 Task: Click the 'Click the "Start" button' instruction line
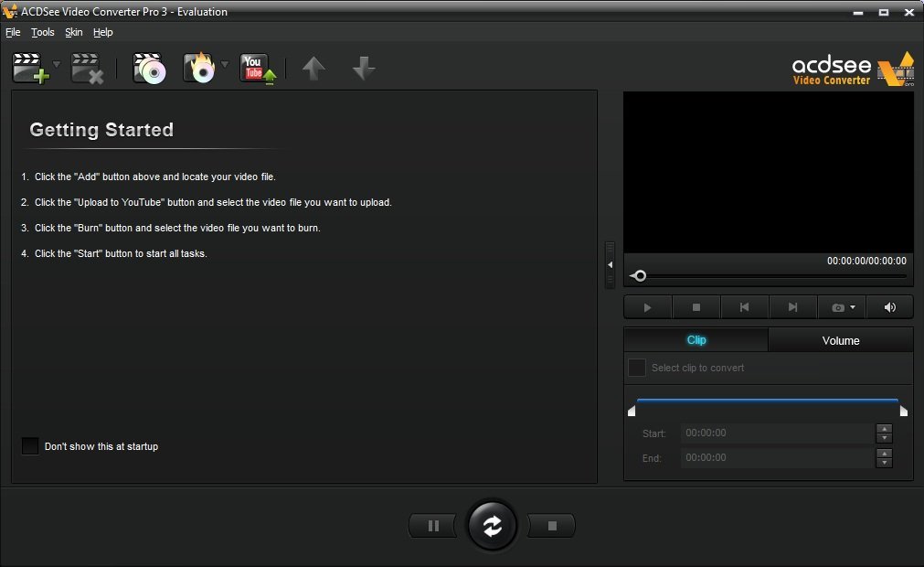coord(121,253)
